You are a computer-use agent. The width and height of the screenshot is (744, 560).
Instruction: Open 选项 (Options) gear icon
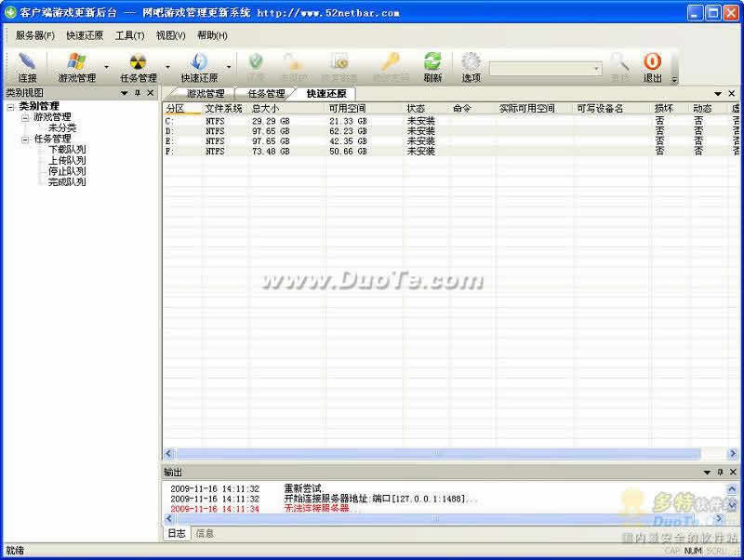pos(472,67)
